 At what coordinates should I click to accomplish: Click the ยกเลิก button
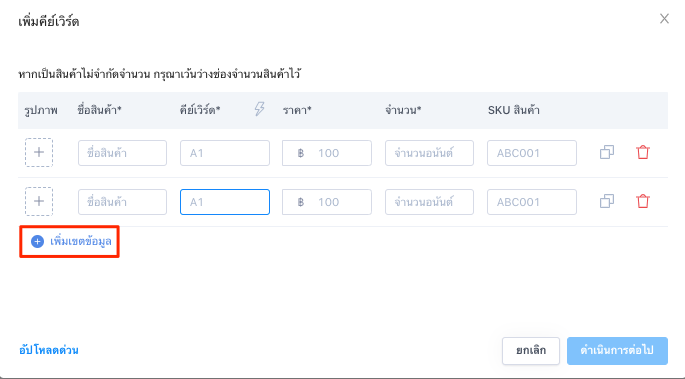531,351
